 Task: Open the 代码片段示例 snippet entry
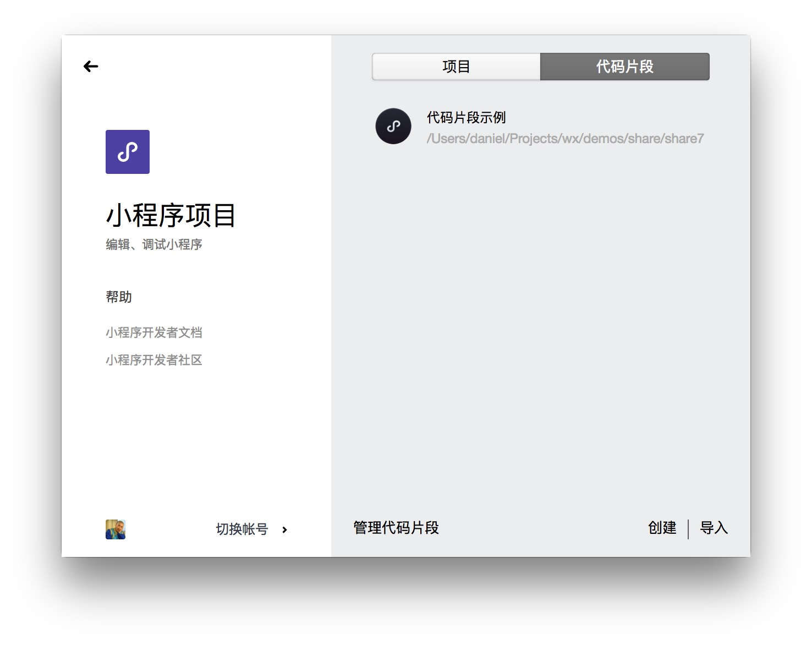466,117
